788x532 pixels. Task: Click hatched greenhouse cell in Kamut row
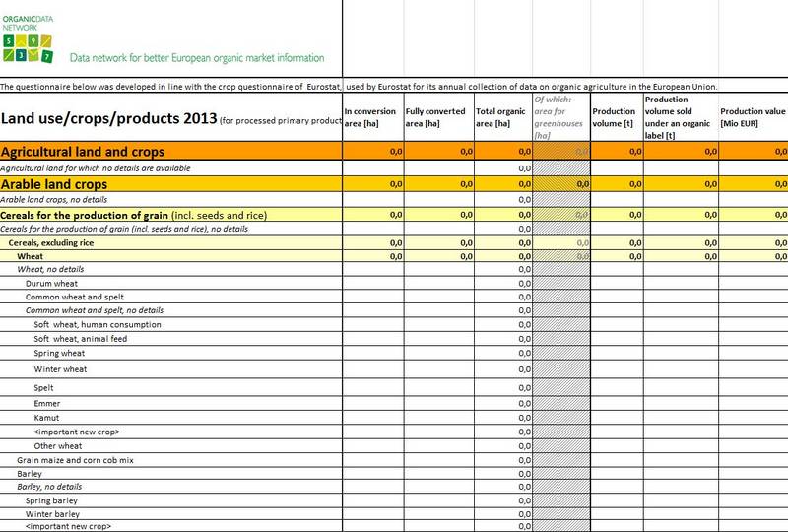pyautogui.click(x=561, y=418)
